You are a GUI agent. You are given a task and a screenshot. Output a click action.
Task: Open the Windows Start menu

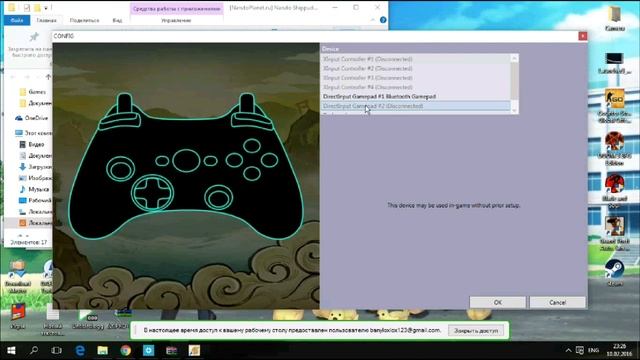tap(11, 350)
